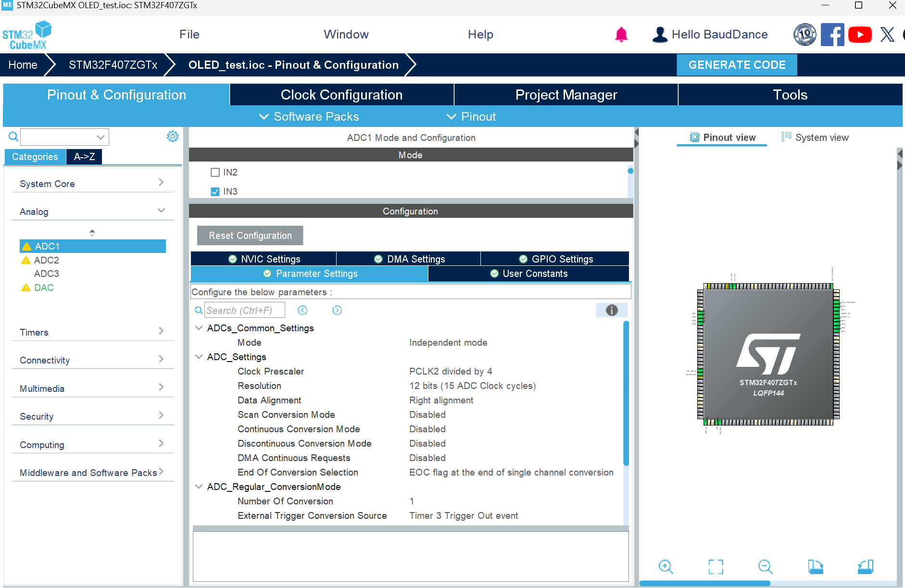Click the pinout view horizontal scrollbar
Viewport: 905px width, 588px height.
704,583
